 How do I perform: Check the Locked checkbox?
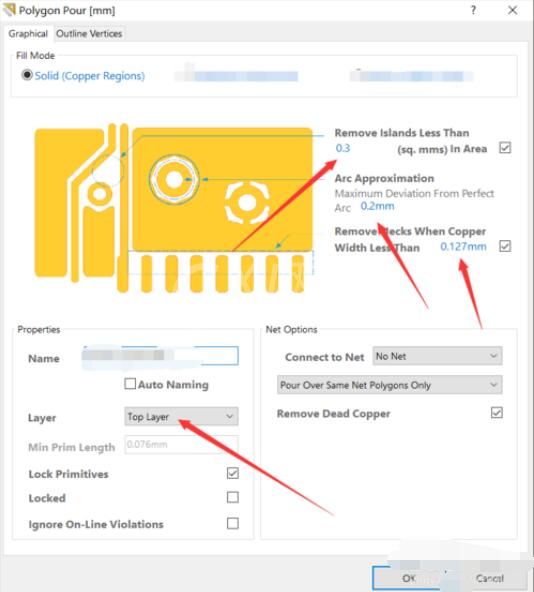pyautogui.click(x=233, y=497)
